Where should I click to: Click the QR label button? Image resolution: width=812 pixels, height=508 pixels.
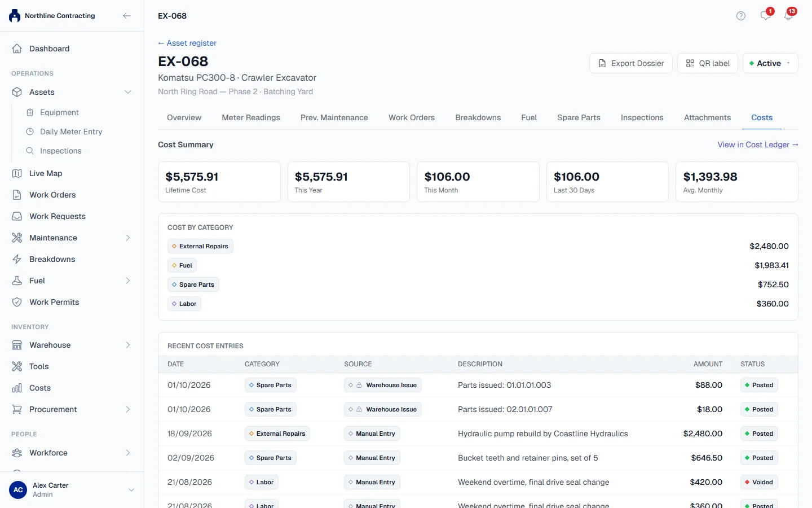pyautogui.click(x=708, y=63)
